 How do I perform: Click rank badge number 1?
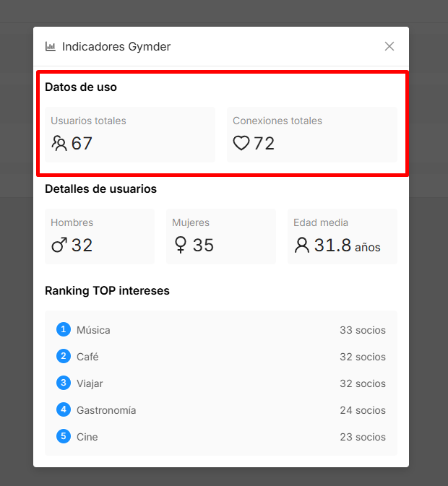(64, 329)
